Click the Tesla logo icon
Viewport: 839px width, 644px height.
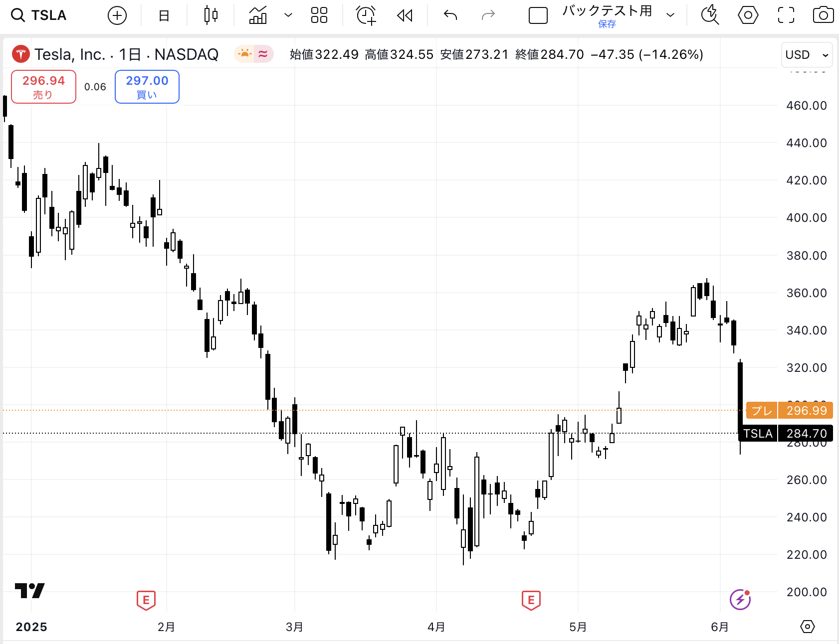(x=20, y=54)
